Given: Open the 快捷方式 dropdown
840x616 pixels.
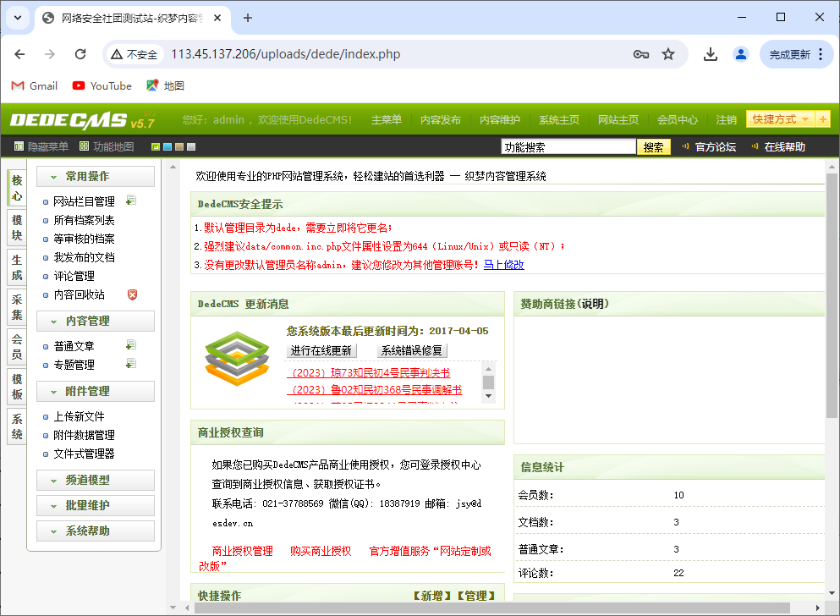Looking at the screenshot, I should (x=779, y=119).
